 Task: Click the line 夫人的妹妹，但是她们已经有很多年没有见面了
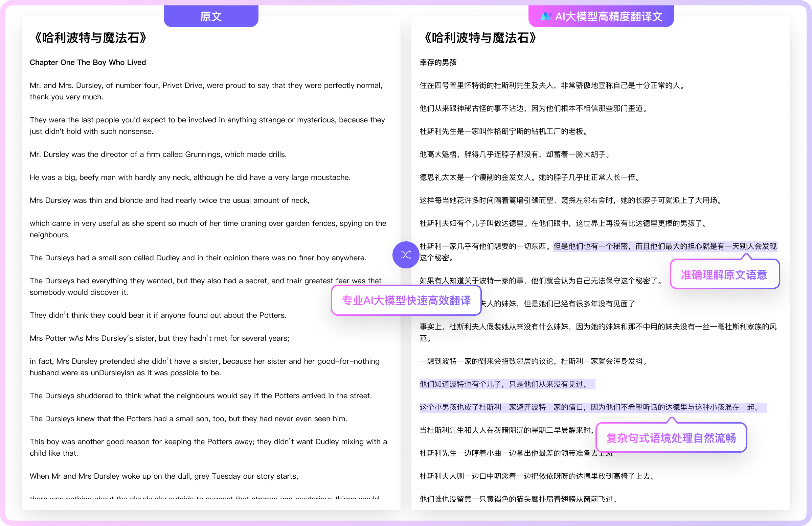click(558, 304)
